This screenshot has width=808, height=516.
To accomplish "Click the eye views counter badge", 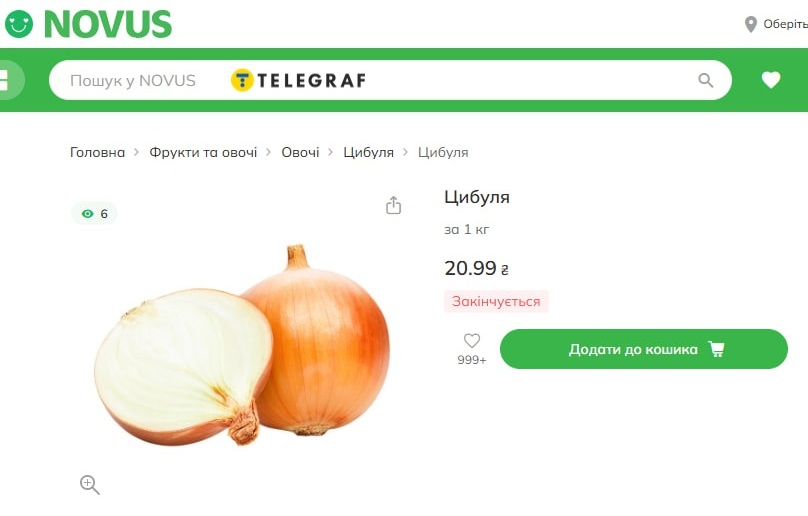I will [x=94, y=213].
